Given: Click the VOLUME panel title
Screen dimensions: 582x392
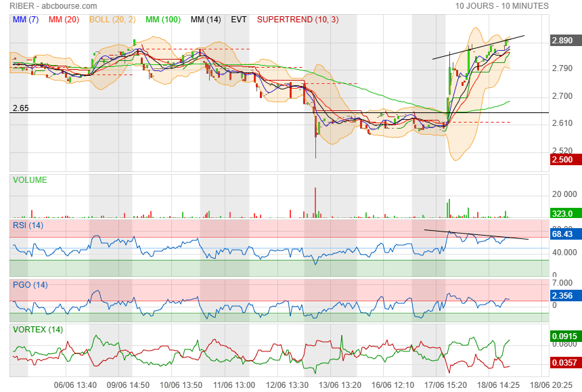Looking at the screenshot, I should [x=30, y=180].
